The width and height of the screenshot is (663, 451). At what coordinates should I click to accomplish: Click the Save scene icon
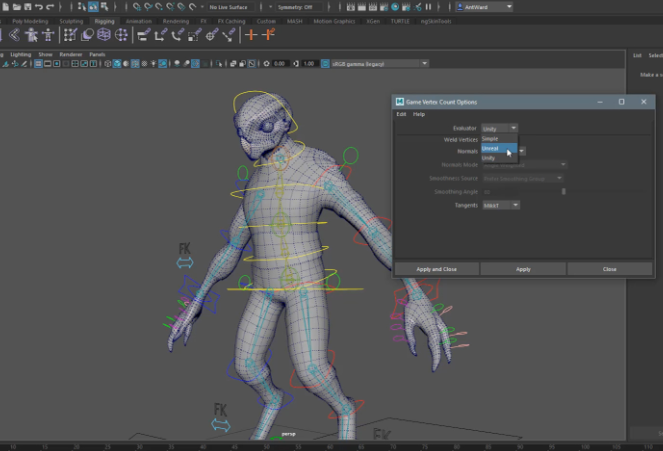27,6
